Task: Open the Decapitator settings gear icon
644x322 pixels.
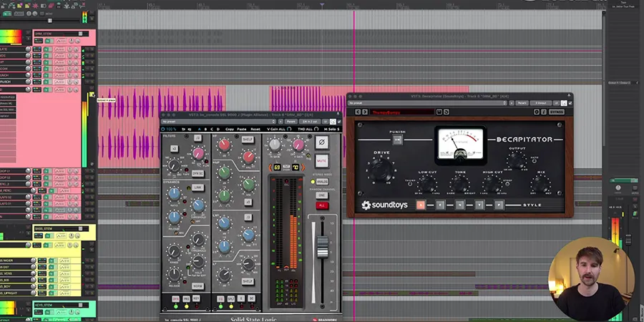Action: [537, 112]
